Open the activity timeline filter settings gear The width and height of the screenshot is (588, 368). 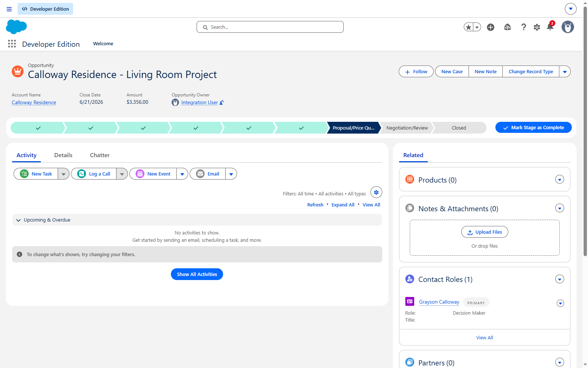pyautogui.click(x=376, y=192)
